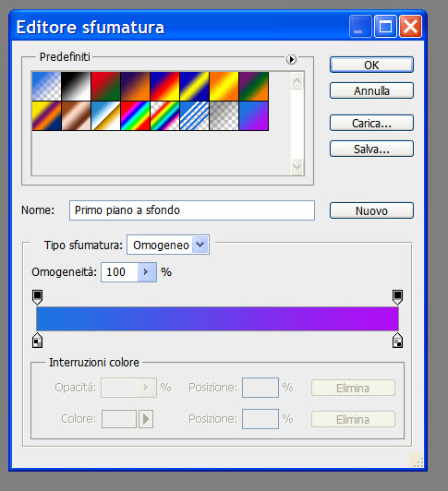
Task: Select the red to green gradient preset
Action: click(105, 87)
